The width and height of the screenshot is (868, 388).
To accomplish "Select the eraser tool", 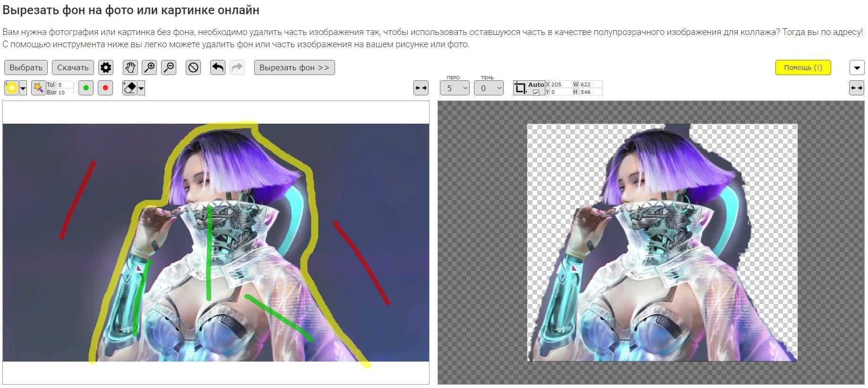I will 129,88.
